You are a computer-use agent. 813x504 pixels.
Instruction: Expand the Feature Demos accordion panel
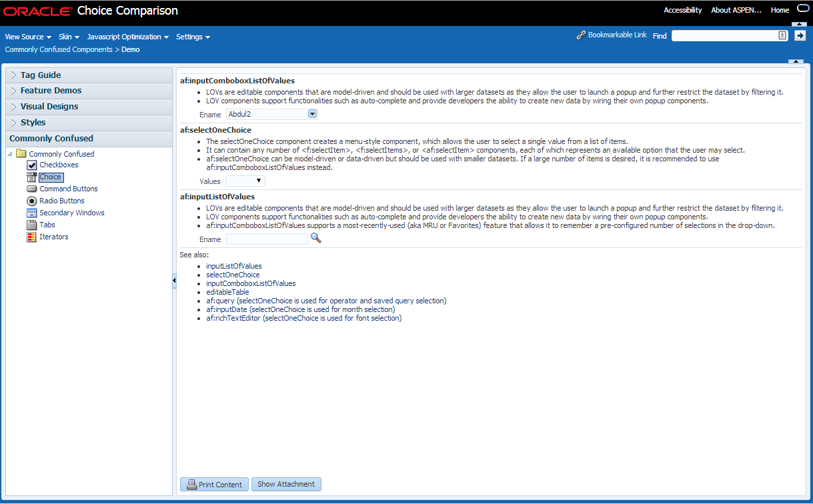pos(13,91)
